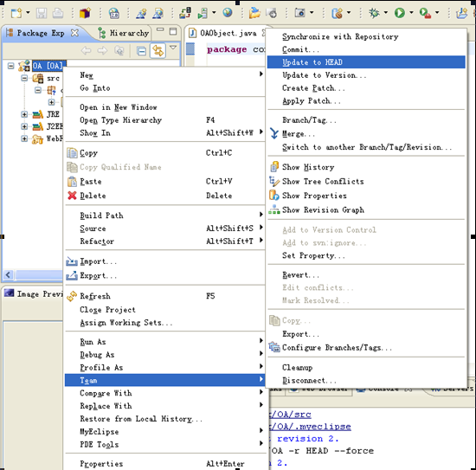Click the globe web browser toolbar icon

point(228,13)
